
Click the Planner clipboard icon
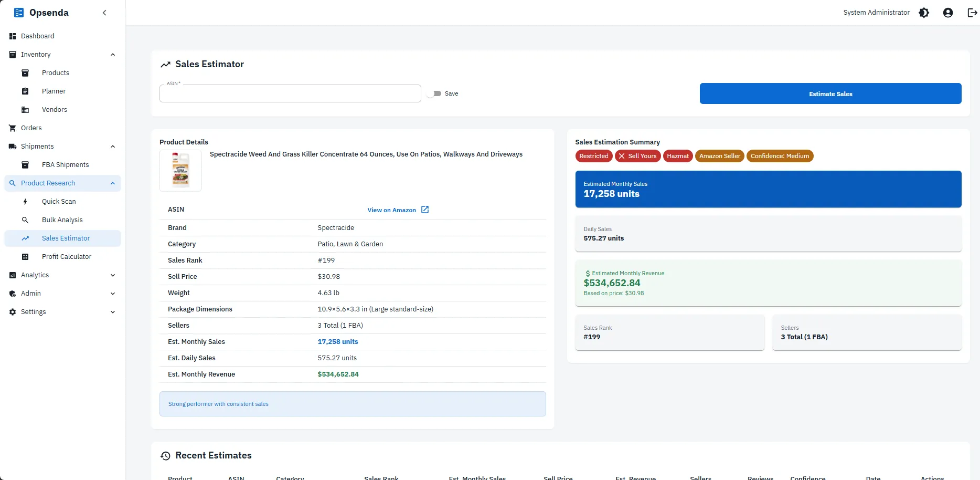[25, 91]
